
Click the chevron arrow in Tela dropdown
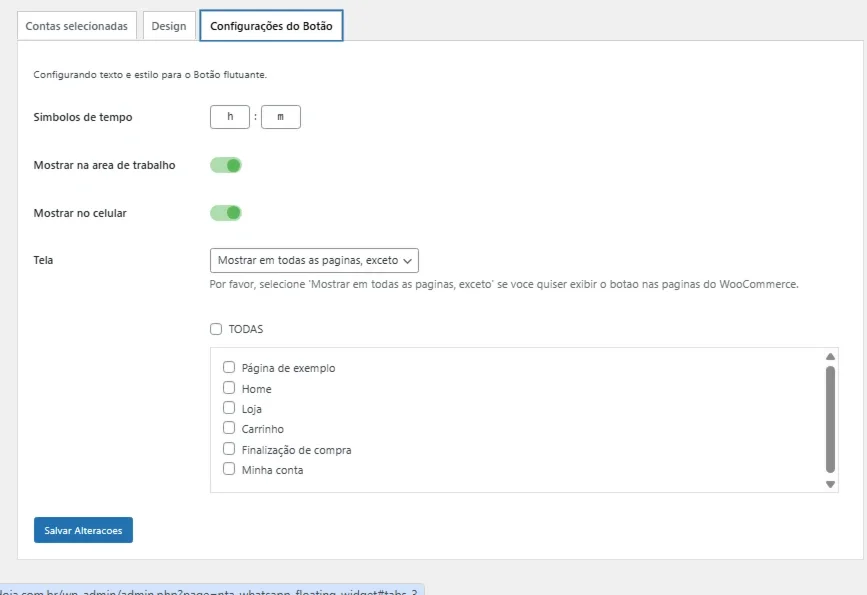408,261
